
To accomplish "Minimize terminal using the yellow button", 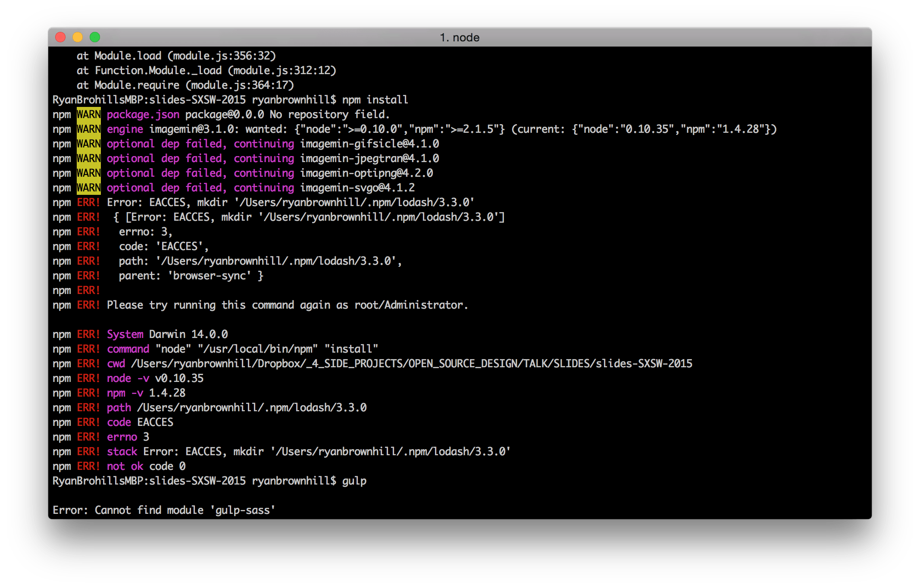I will coord(78,38).
